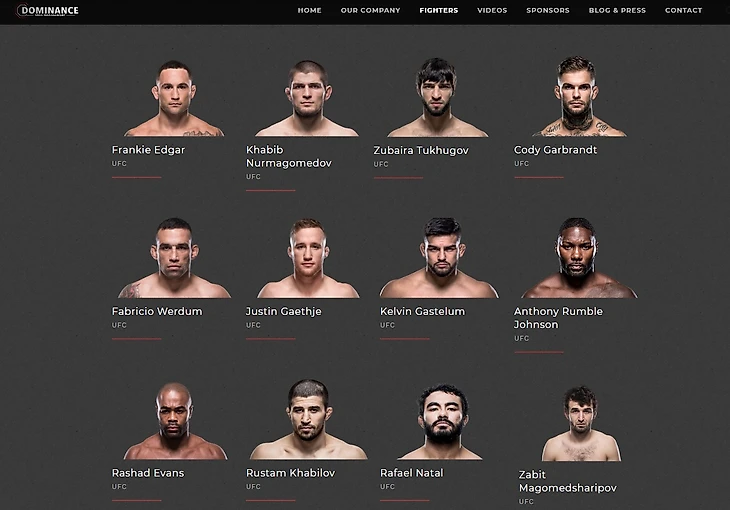730x510 pixels.
Task: Open Khabib Nurmagomedov name link
Action: click(x=289, y=156)
